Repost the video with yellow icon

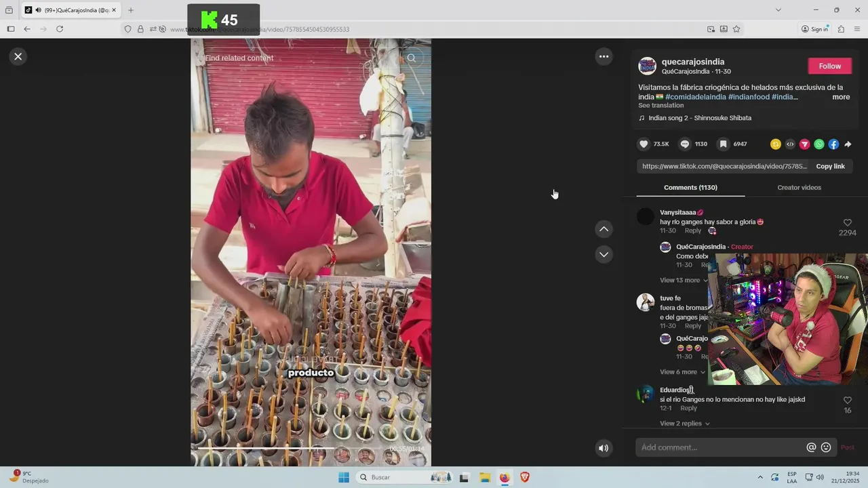coord(776,144)
